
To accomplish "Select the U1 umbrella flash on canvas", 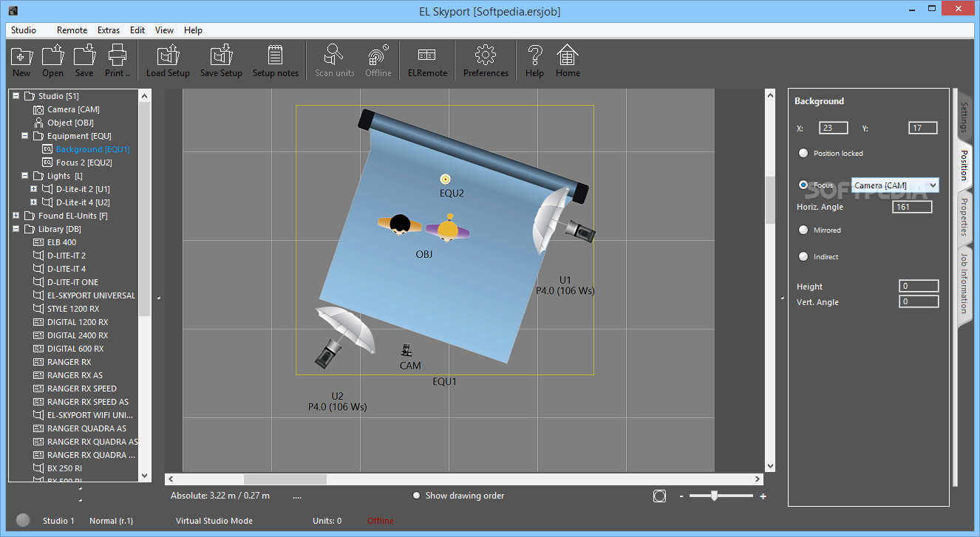I will [x=564, y=222].
